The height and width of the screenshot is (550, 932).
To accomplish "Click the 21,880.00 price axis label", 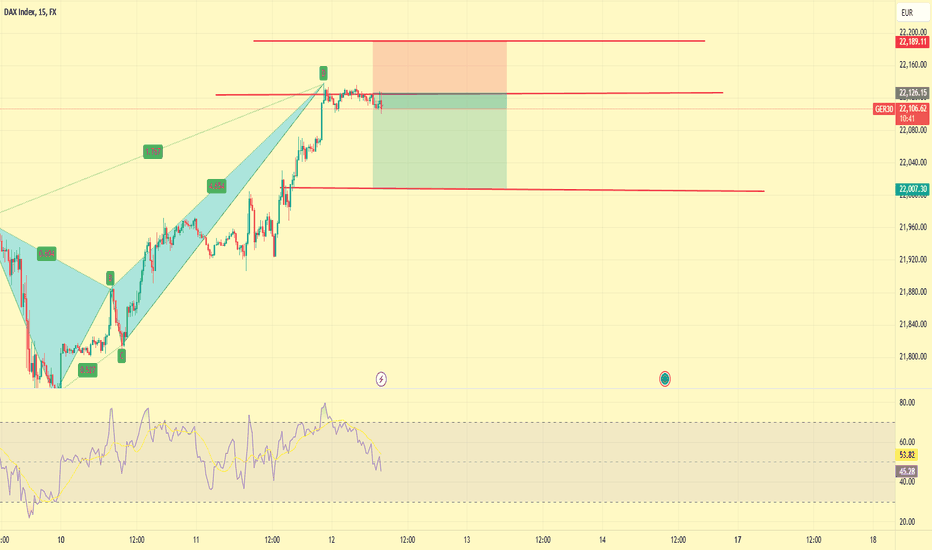I will click(913, 292).
